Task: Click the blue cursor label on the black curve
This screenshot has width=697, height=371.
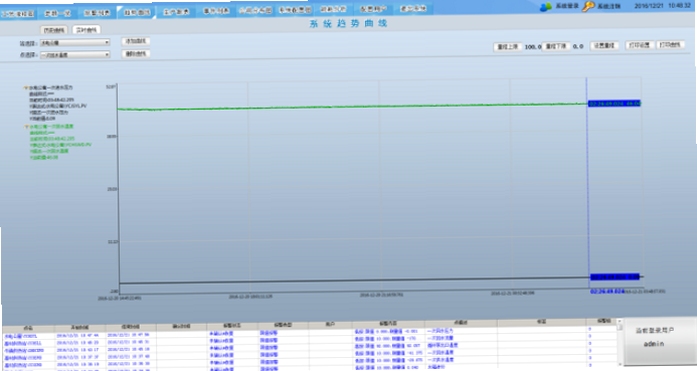Action: click(x=615, y=277)
